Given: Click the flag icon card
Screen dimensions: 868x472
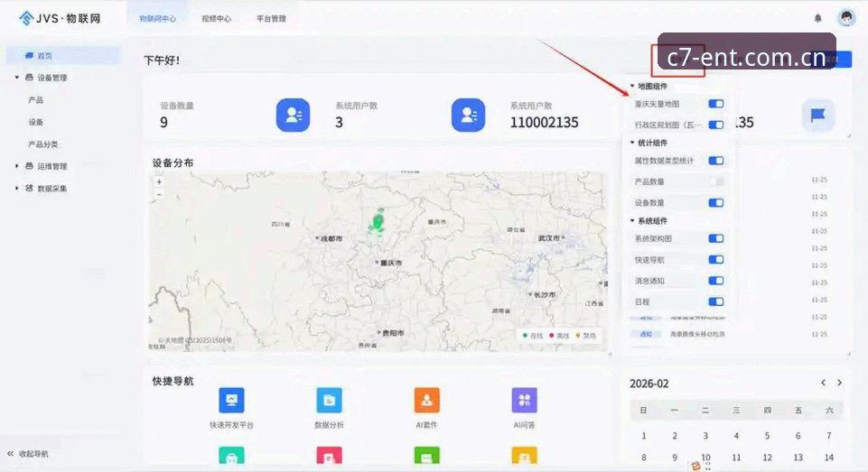Looking at the screenshot, I should pyautogui.click(x=818, y=116).
